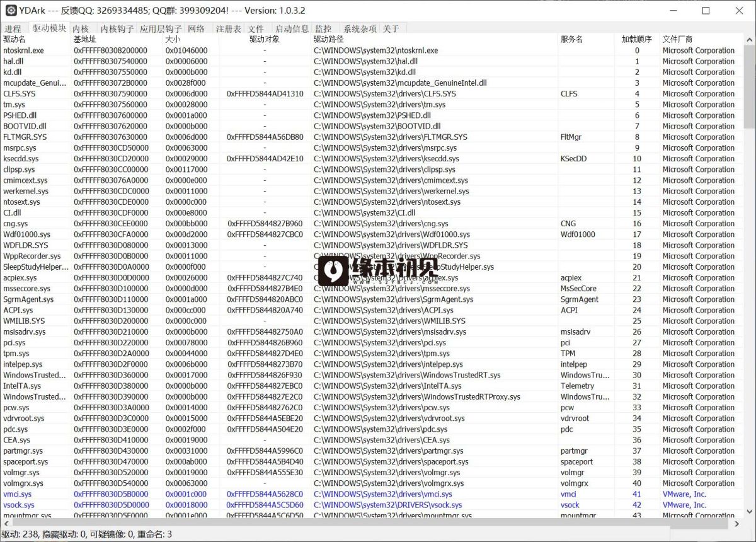Select the tpm.sys driver name
This screenshot has width=756, height=542.
point(16,354)
